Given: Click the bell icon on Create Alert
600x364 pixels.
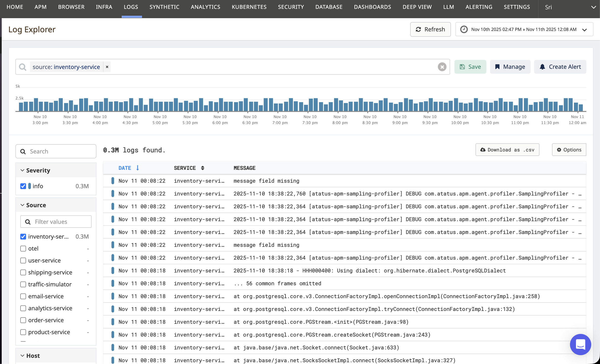Looking at the screenshot, I should click(542, 67).
